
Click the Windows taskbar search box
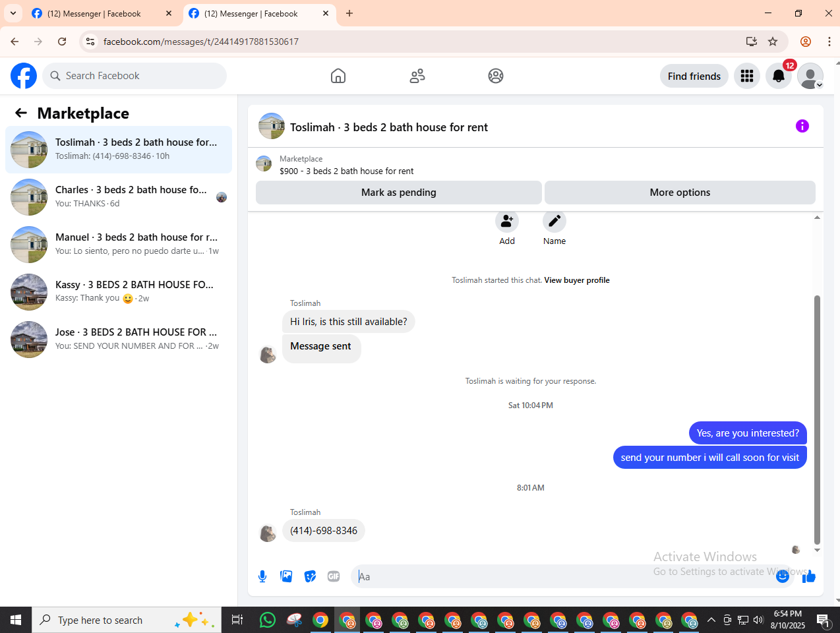tap(127, 620)
